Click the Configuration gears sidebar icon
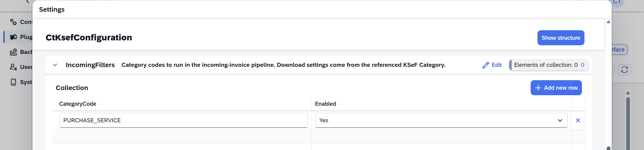 (x=13, y=22)
